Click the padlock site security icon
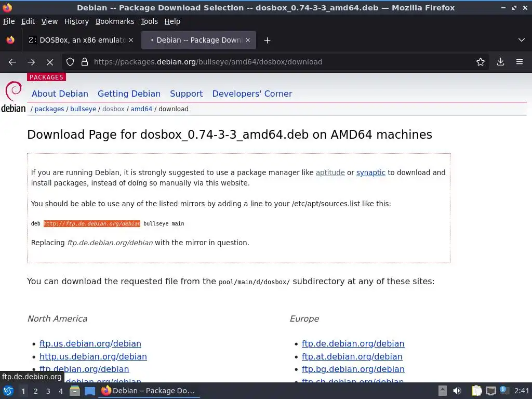 [85, 62]
